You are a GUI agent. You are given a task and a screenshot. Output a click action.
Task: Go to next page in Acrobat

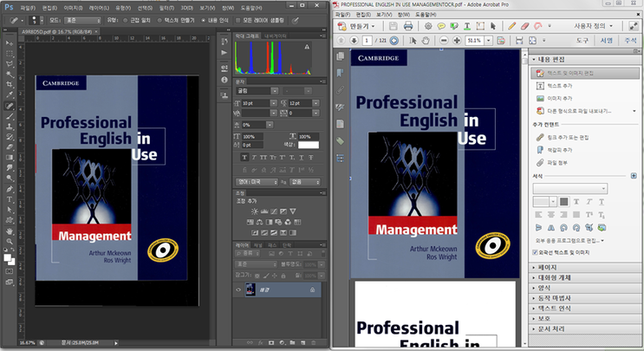pos(354,40)
